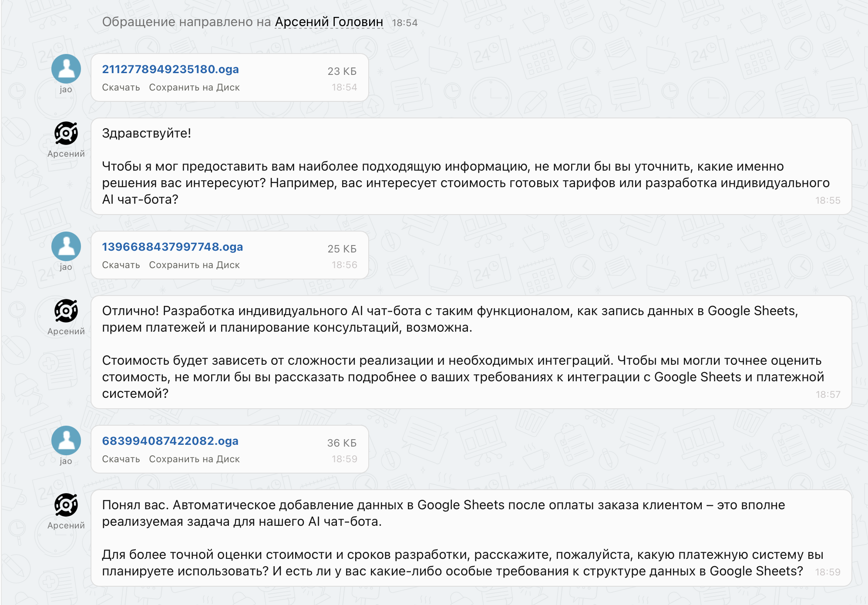Image resolution: width=868 pixels, height=605 pixels.
Task: Click Скачать for the 25 КБ file
Action: pos(121,265)
